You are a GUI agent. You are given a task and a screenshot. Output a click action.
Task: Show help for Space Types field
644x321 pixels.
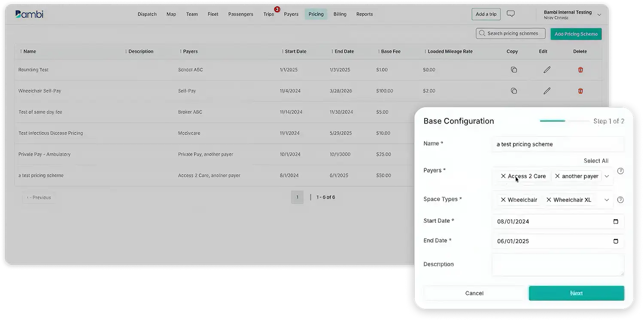(x=620, y=200)
